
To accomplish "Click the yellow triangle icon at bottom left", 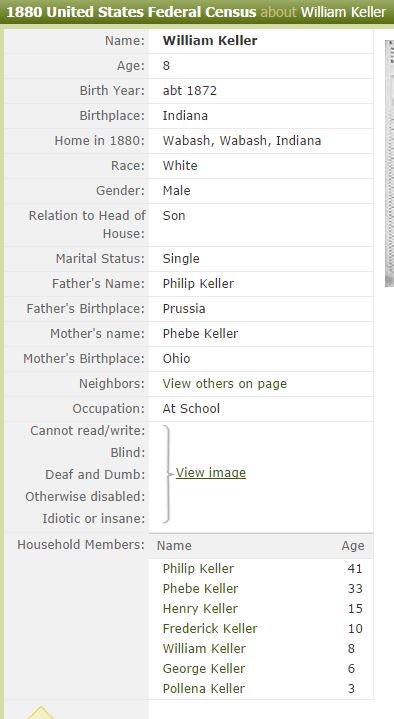I will coord(40,713).
